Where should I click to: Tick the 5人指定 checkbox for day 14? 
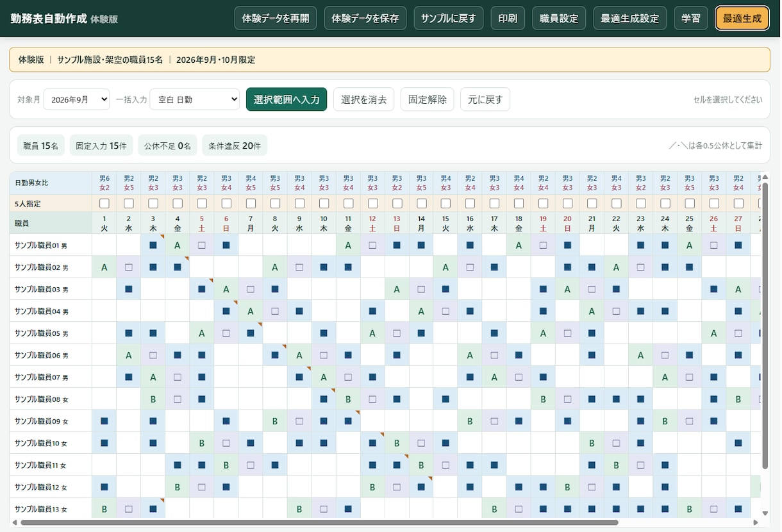tap(421, 203)
